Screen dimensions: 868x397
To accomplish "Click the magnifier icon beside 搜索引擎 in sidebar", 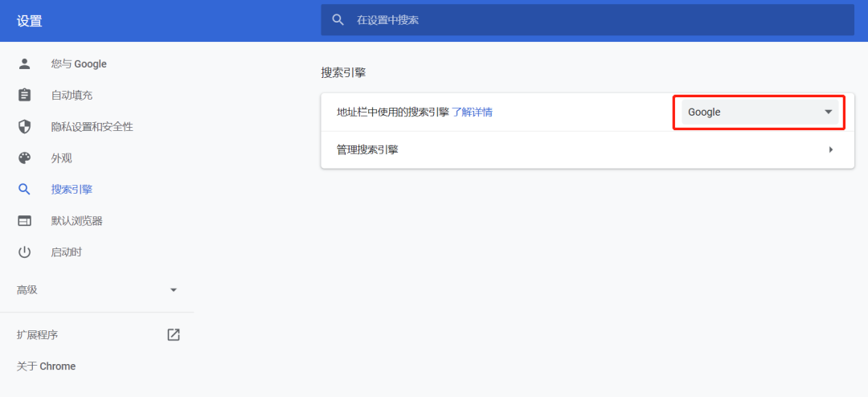I will point(24,190).
